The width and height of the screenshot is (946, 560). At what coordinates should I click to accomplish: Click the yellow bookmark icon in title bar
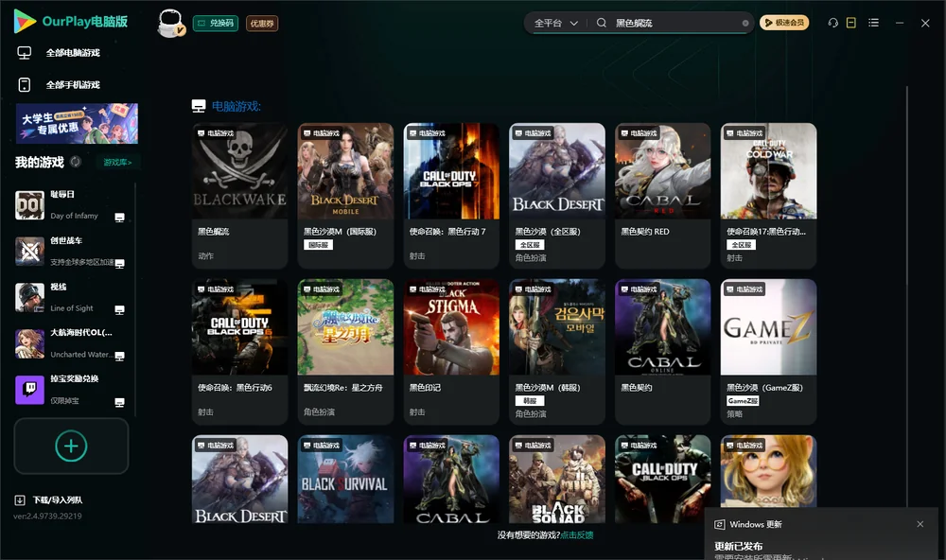point(851,23)
